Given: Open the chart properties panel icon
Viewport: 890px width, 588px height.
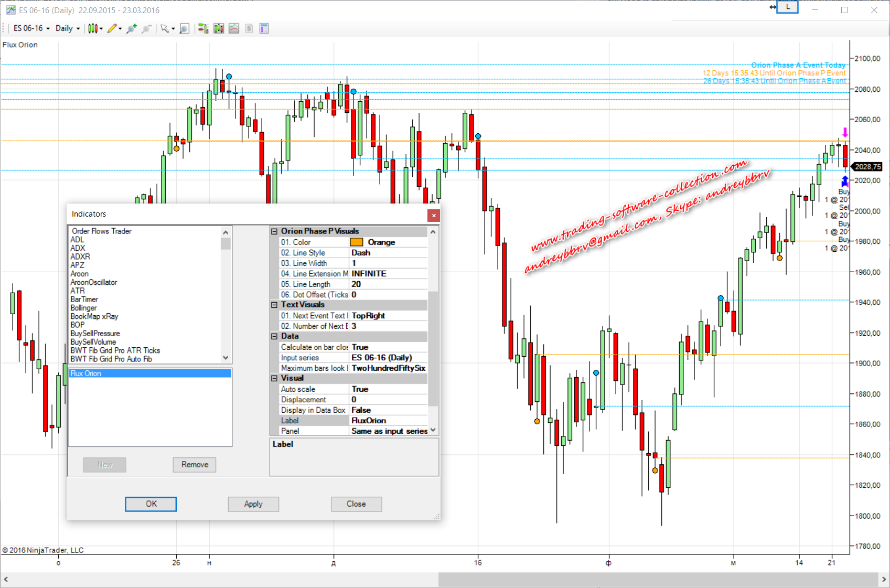Looking at the screenshot, I should (x=264, y=29).
